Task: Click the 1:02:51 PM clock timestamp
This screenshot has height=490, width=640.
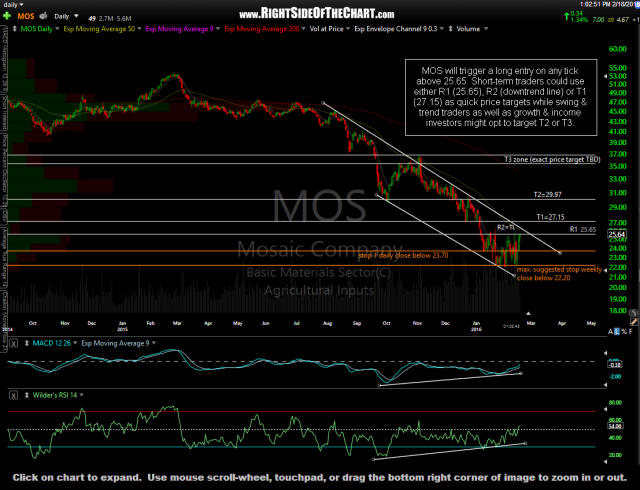Action: [609, 4]
